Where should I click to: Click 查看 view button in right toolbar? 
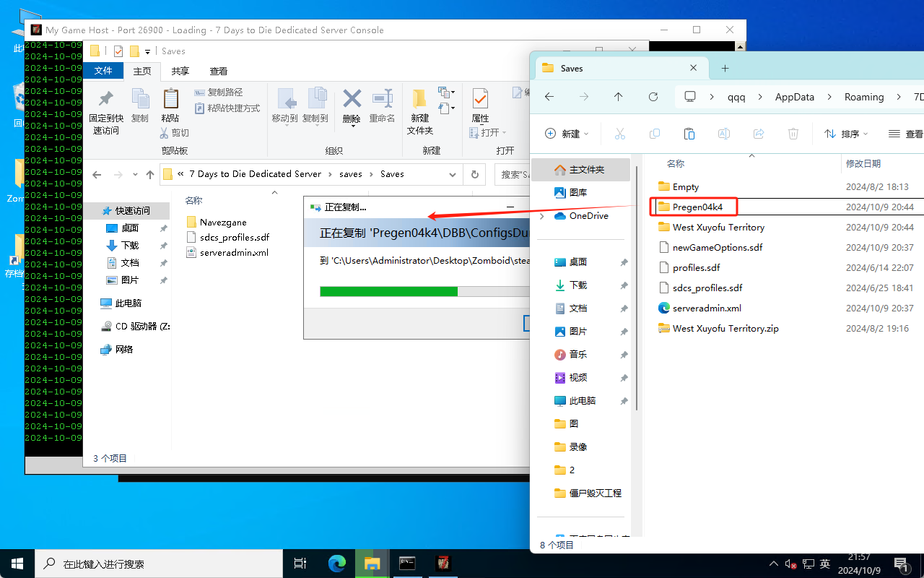click(x=905, y=134)
